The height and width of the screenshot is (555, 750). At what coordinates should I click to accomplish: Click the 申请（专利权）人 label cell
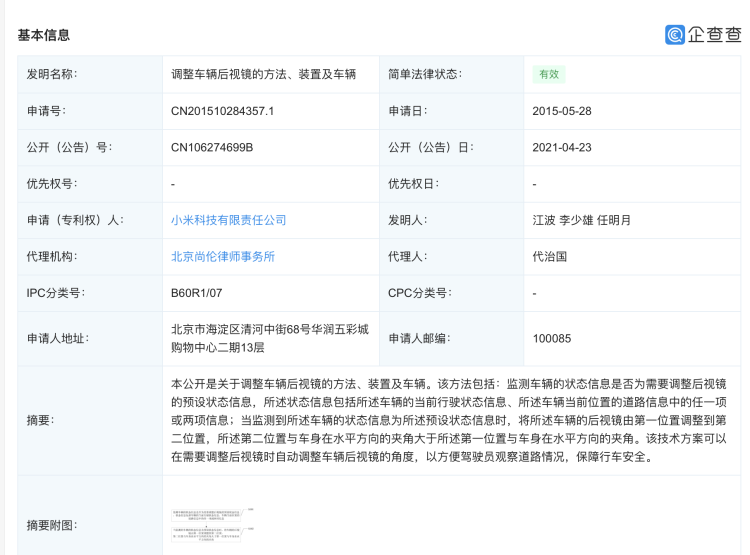coord(90,220)
